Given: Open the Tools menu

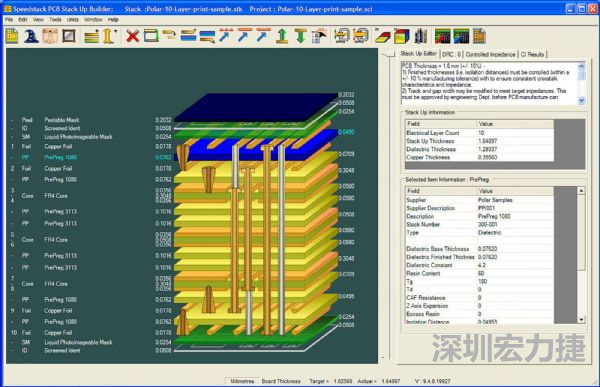Looking at the screenshot, I should click(55, 20).
